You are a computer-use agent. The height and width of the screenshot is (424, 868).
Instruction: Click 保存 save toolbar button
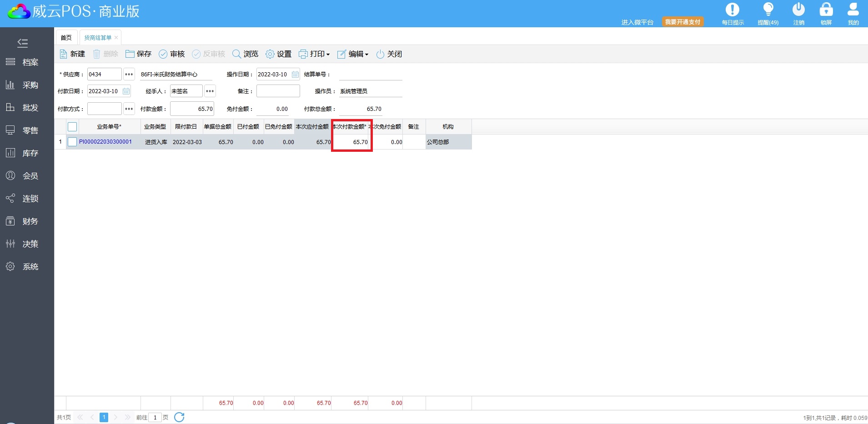point(139,54)
